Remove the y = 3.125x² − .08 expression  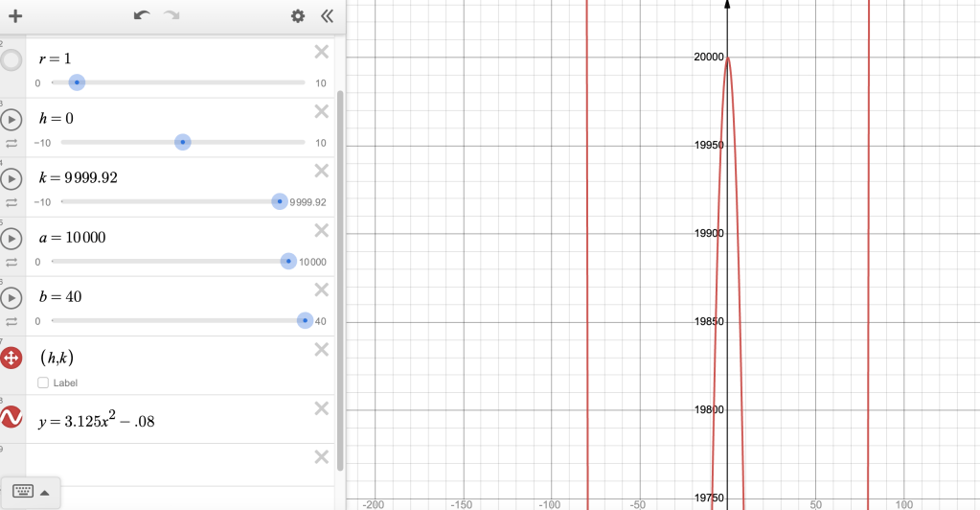click(322, 408)
